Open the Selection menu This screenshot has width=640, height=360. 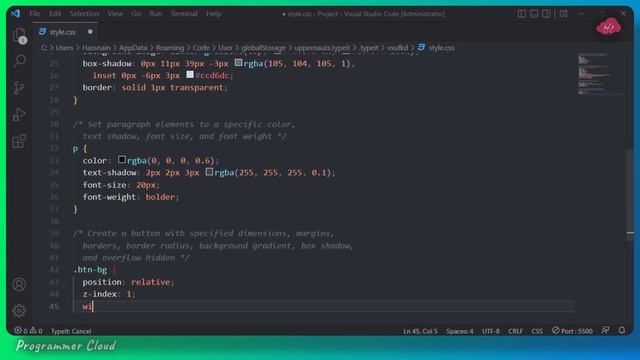[84, 13]
